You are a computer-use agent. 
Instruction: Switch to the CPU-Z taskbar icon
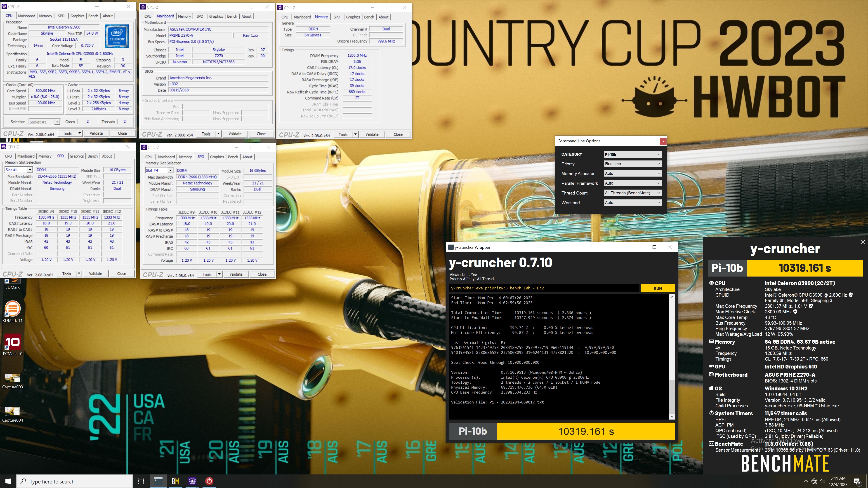coord(192,481)
